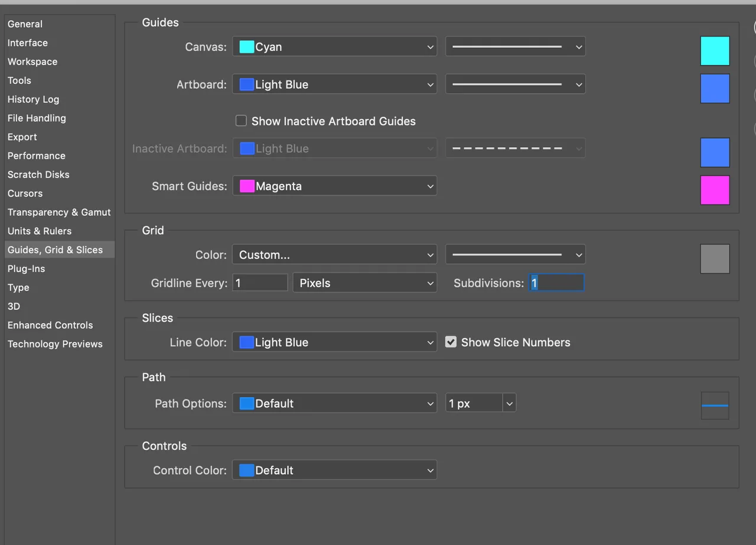Click the Subdivisions input field
756x545 pixels.
[556, 283]
